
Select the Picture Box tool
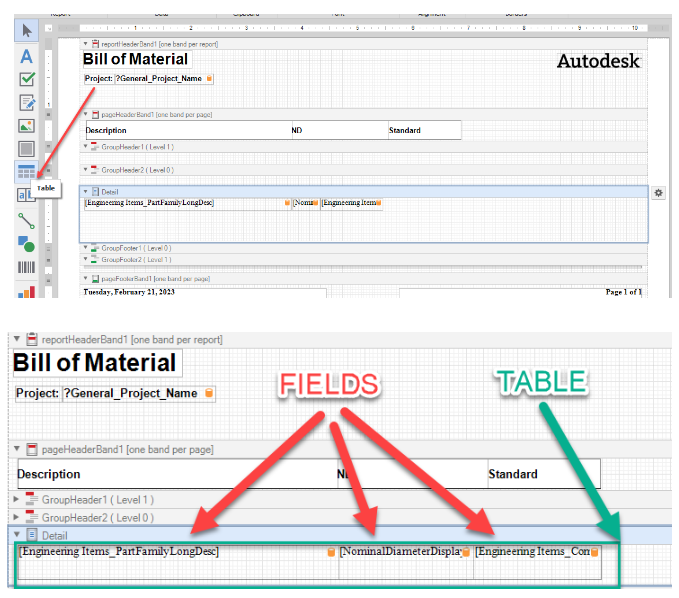(27, 126)
